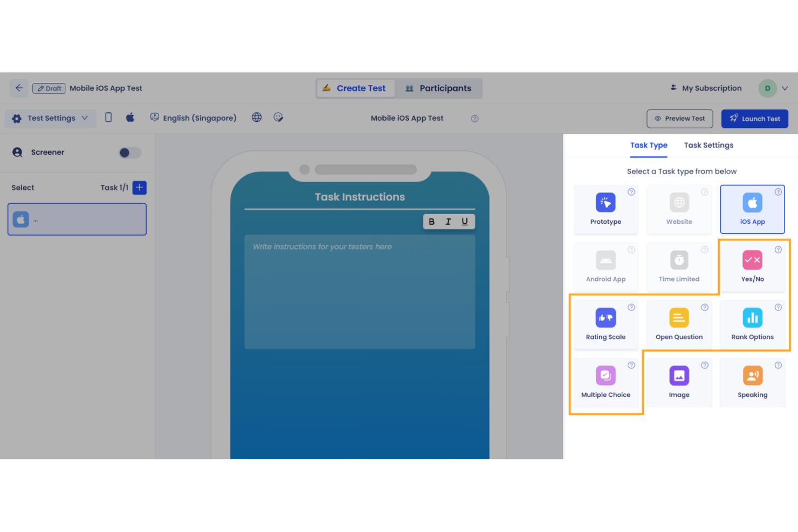Launch the test
This screenshot has height=532, width=798.
754,119
